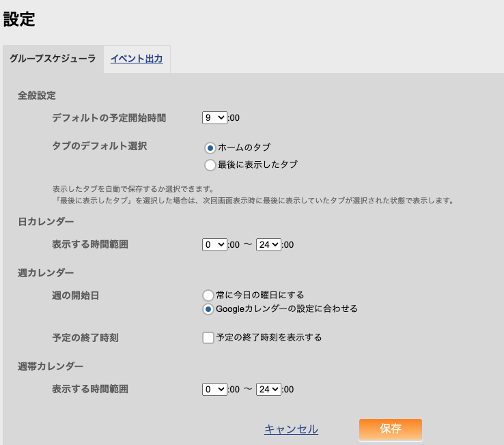Click the 設定 page title
Viewport: 504px width, 445px height.
(x=19, y=19)
